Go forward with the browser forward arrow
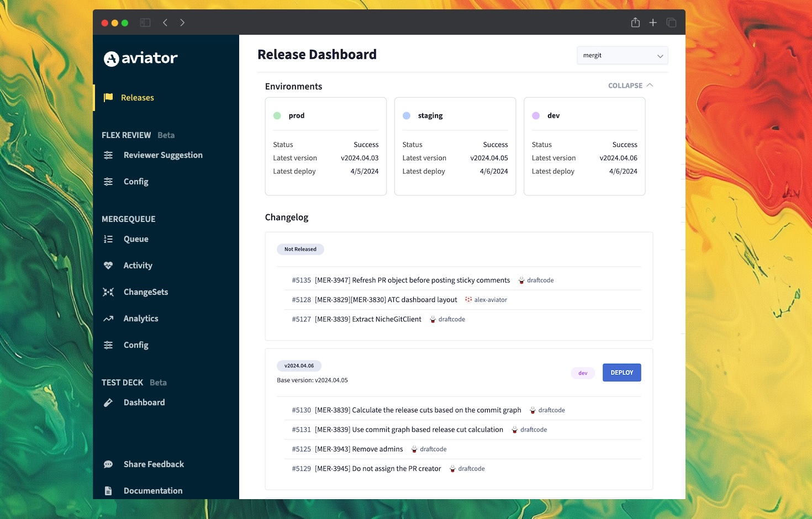 coord(182,23)
